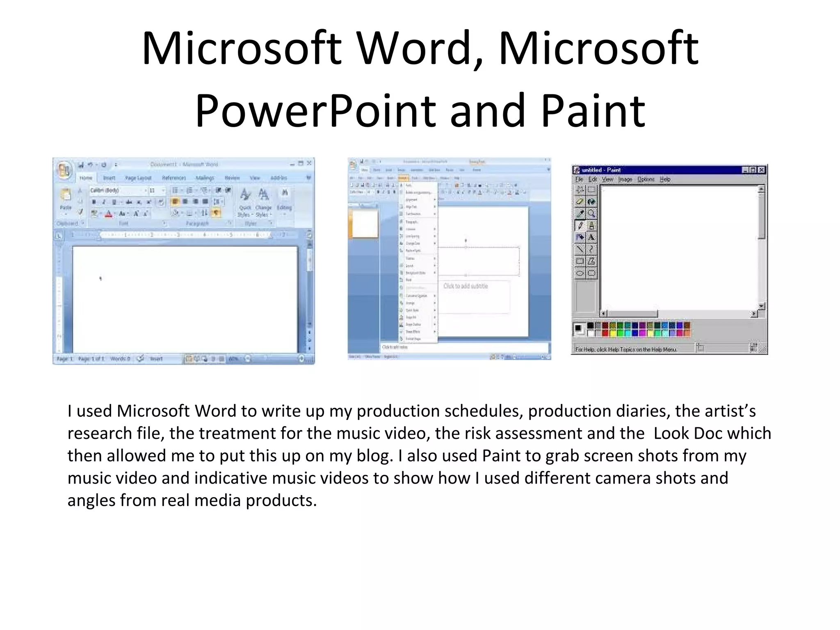This screenshot has width=840, height=630.
Task: Pick the yellow swatch in Paint palette
Action: 613,333
